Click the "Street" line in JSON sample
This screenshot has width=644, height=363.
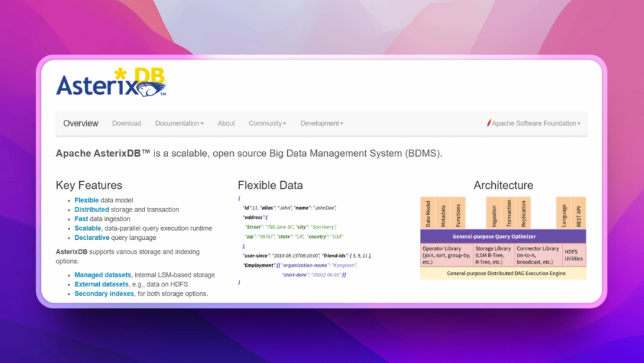tap(290, 227)
